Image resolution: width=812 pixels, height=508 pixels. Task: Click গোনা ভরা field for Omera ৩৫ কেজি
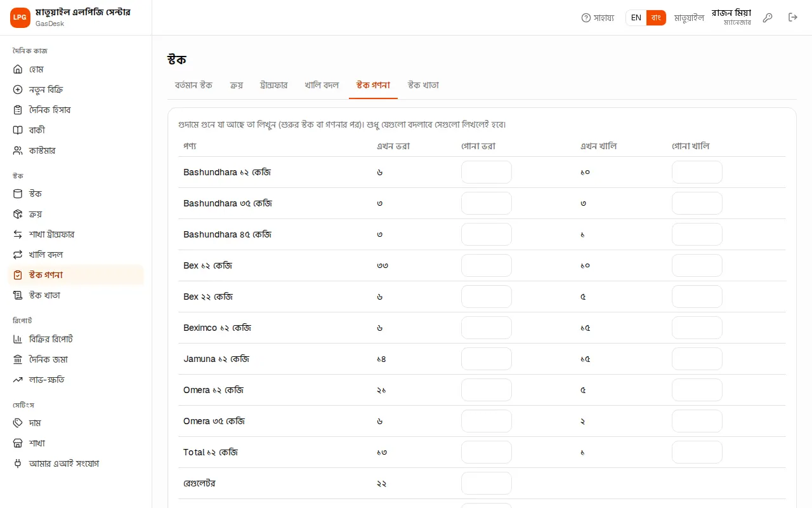[x=487, y=421]
